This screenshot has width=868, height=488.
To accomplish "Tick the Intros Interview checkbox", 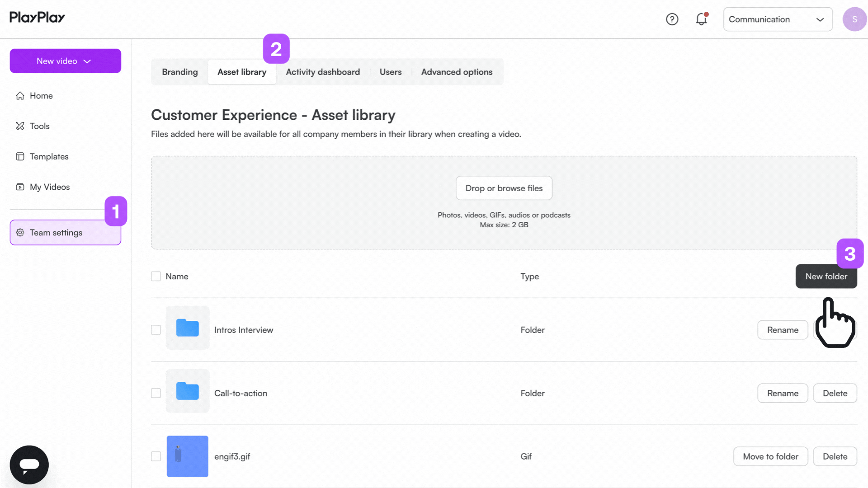I will 156,330.
